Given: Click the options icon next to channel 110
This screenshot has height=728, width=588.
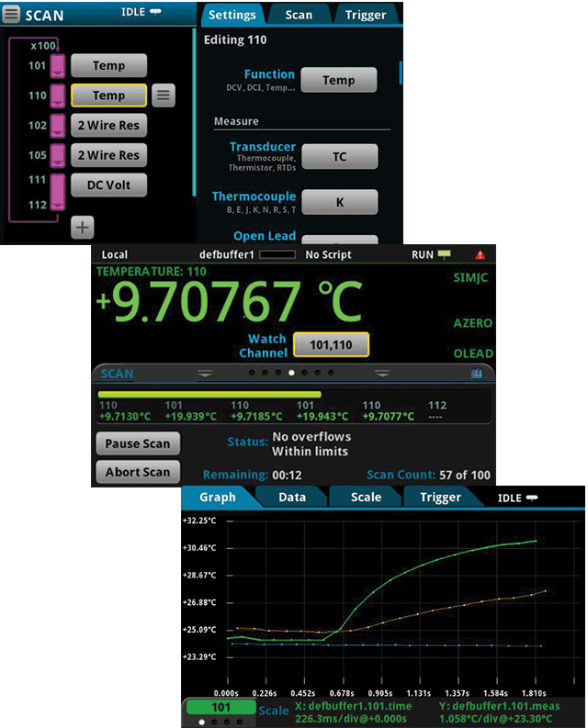Looking at the screenshot, I should pos(163,95).
